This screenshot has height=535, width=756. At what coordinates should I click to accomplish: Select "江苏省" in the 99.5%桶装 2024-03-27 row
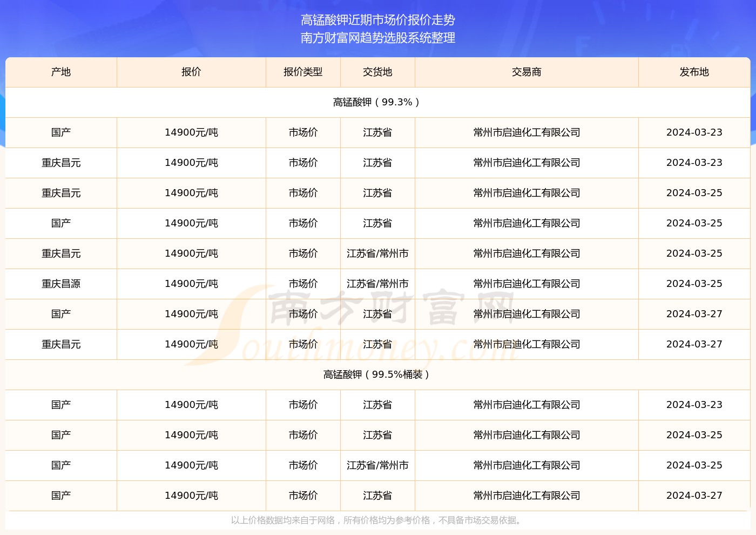[377, 496]
